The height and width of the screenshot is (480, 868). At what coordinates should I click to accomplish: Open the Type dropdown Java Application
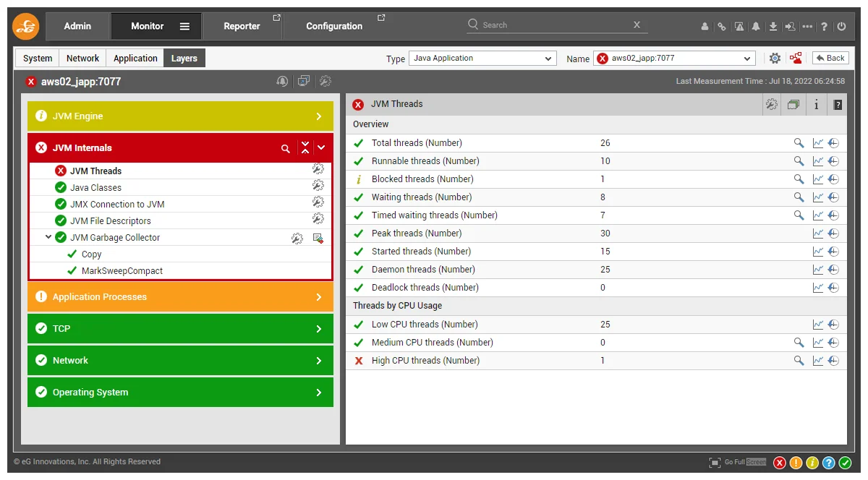click(x=482, y=59)
